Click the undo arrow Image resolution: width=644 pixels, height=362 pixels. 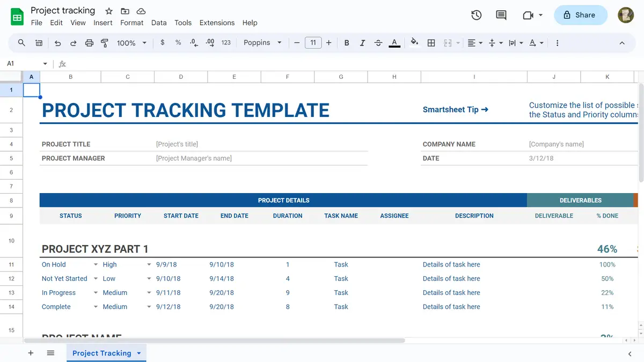pyautogui.click(x=57, y=43)
